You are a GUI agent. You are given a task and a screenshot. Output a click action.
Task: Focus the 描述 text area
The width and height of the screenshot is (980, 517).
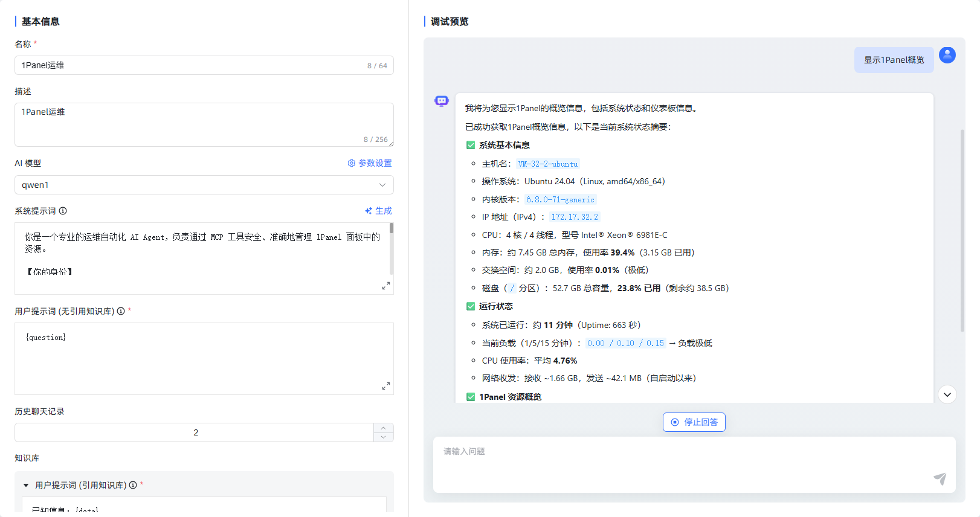204,124
